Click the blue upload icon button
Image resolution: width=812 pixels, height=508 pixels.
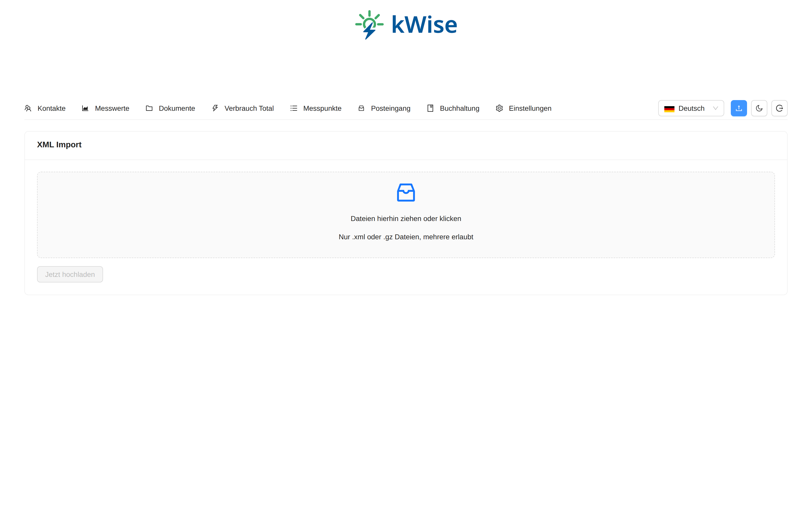coord(739,108)
